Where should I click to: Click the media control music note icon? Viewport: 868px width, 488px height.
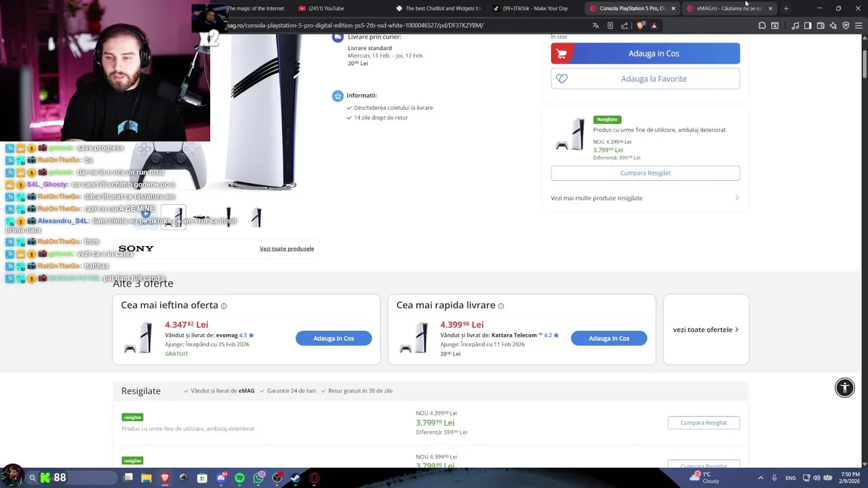click(795, 26)
